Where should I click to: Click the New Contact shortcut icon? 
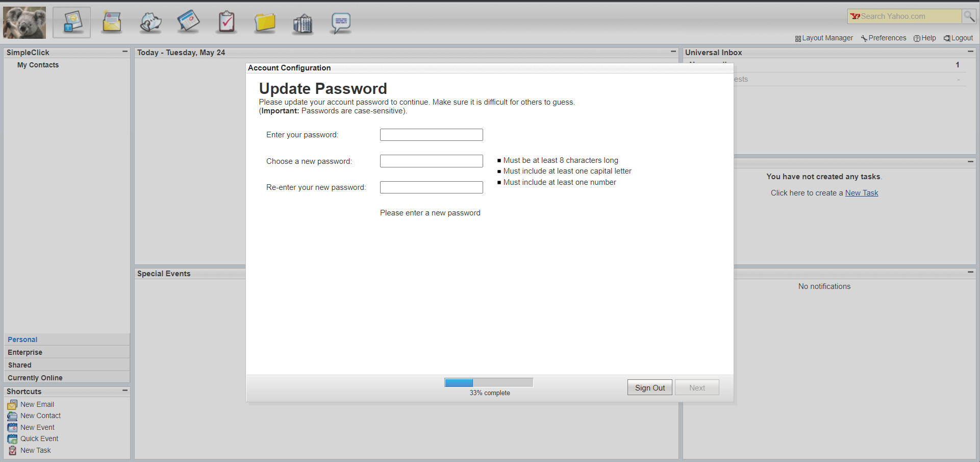(x=12, y=416)
